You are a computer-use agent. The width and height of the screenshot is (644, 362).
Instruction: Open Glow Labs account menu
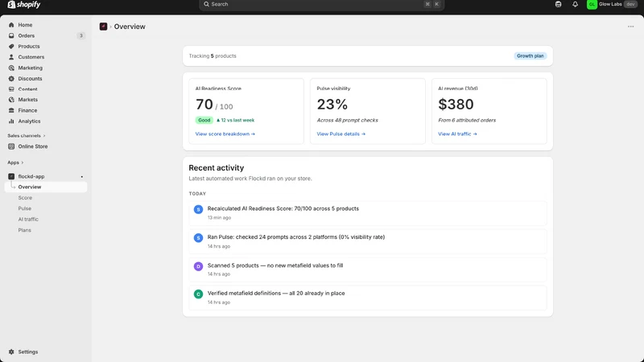[612, 4]
